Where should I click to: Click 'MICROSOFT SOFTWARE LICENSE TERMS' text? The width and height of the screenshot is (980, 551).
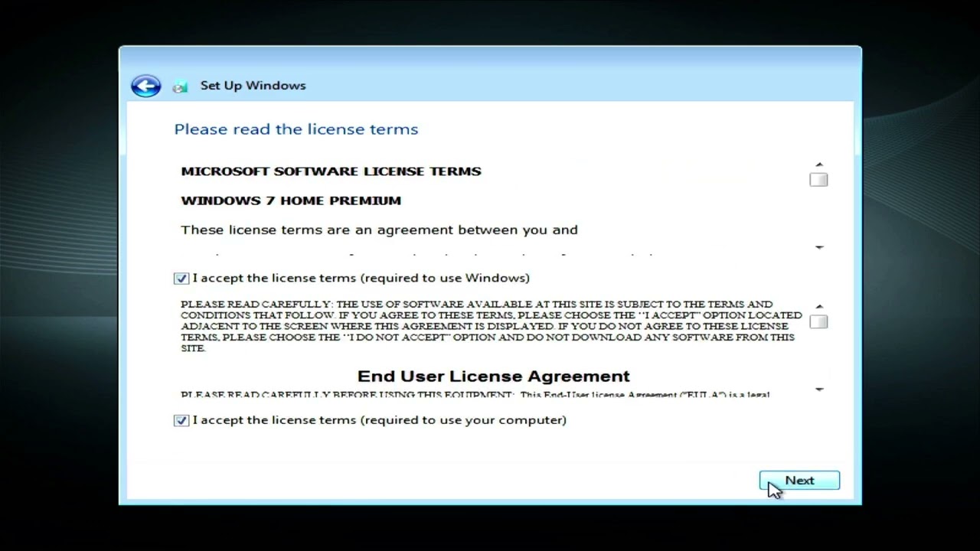(331, 171)
